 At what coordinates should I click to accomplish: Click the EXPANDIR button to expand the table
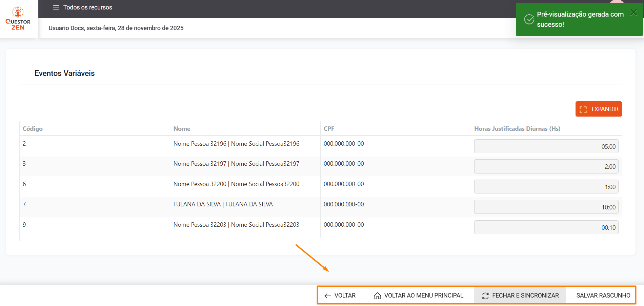coord(598,109)
